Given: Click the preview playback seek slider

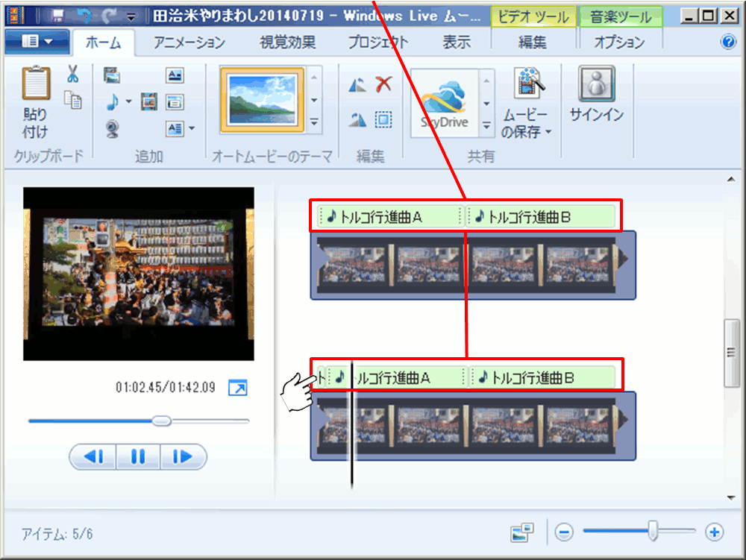Looking at the screenshot, I should 139,421.
